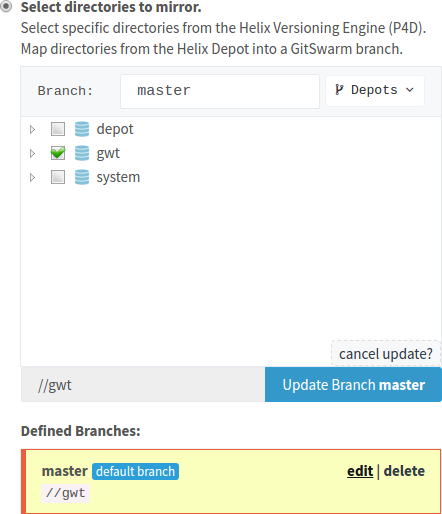Check the system checkbox
This screenshot has height=514, width=442.
point(58,177)
